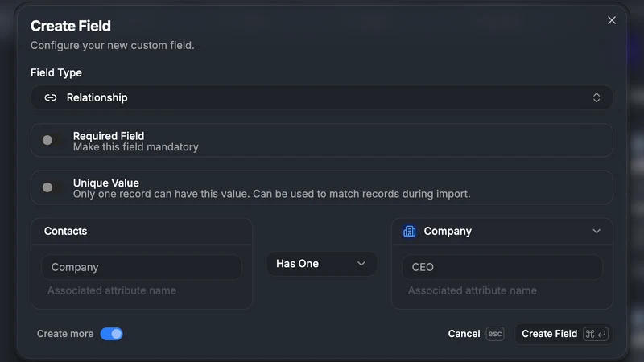This screenshot has height=362, width=644.
Task: Open the Has One relationship dropdown
Action: (x=321, y=264)
